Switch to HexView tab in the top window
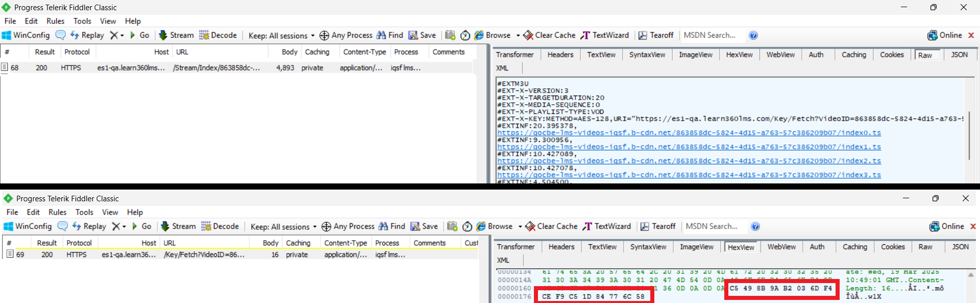The width and height of the screenshot is (980, 303). coord(740,55)
